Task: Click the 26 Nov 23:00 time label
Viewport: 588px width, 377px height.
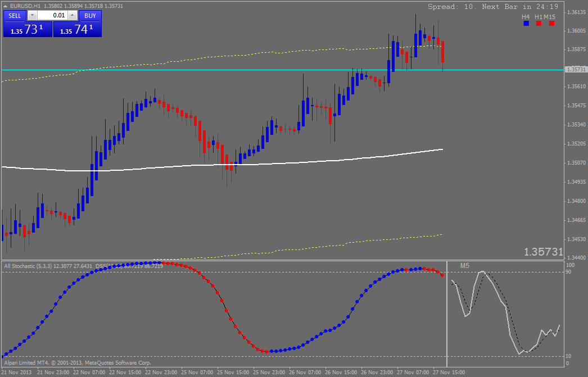Action: click(377, 373)
